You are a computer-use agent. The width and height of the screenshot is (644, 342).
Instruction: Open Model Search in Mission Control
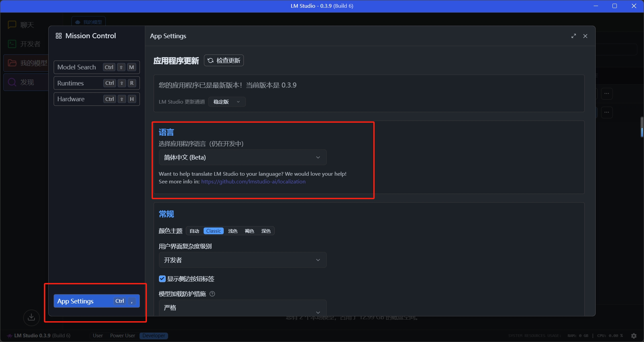tap(97, 67)
